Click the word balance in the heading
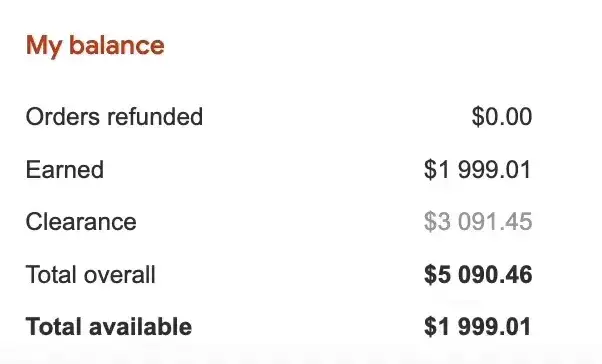Image resolution: width=602 pixels, height=364 pixels. click(117, 45)
